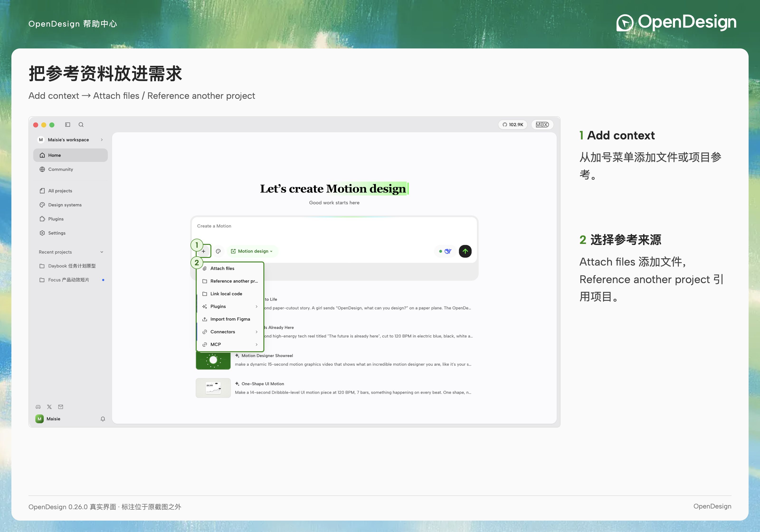Click the Good work starts here subtitle
The image size is (760, 532).
[334, 203]
